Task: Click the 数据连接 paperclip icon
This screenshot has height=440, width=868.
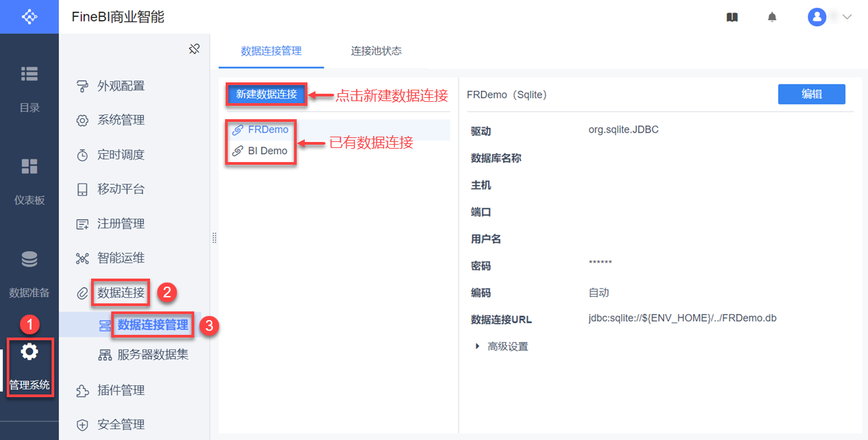Action: [x=82, y=293]
